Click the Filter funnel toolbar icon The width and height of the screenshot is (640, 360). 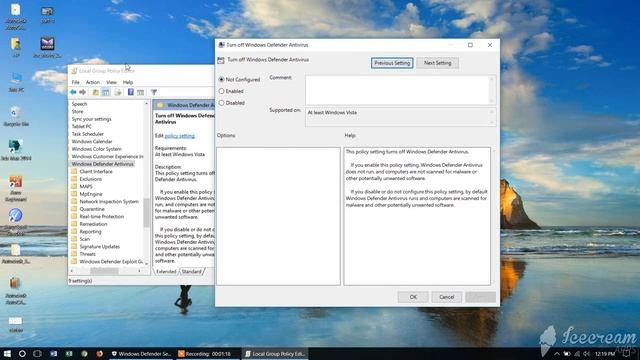pos(154,92)
